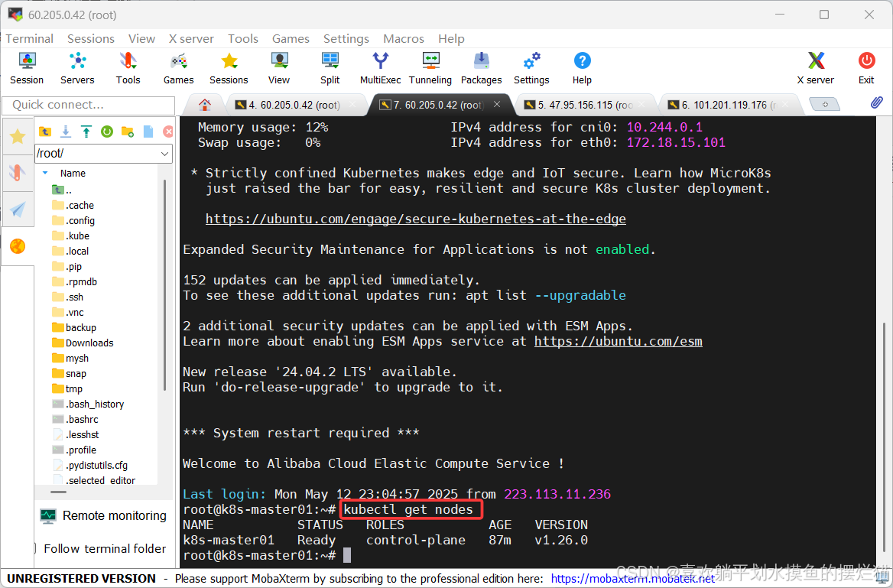Select the .bash_history file
893x588 pixels.
tap(88, 404)
